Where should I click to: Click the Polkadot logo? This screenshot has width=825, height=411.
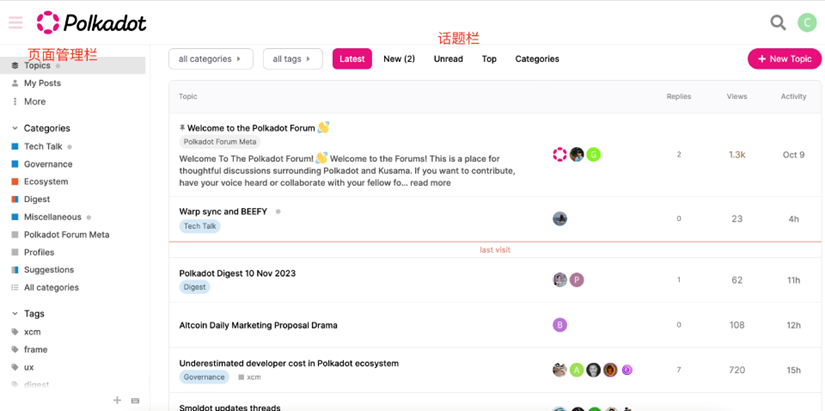click(92, 23)
